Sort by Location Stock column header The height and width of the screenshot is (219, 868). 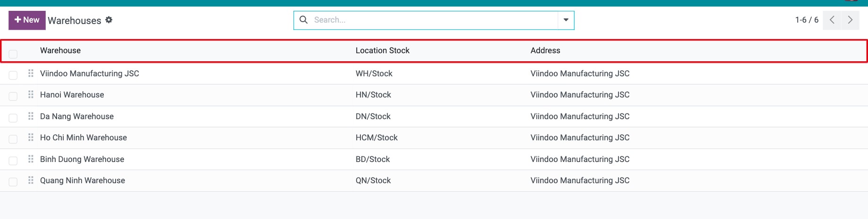tap(383, 50)
